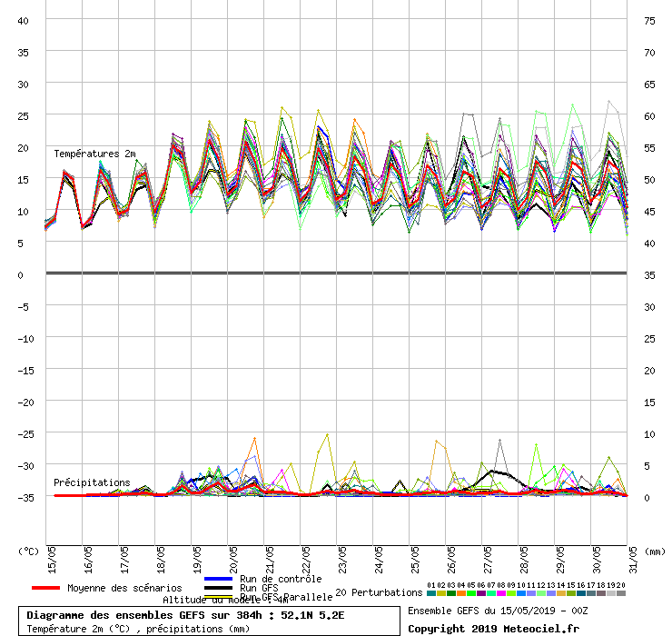Click the red 'Moyenne des scénarios' legend line

[x=45, y=588]
